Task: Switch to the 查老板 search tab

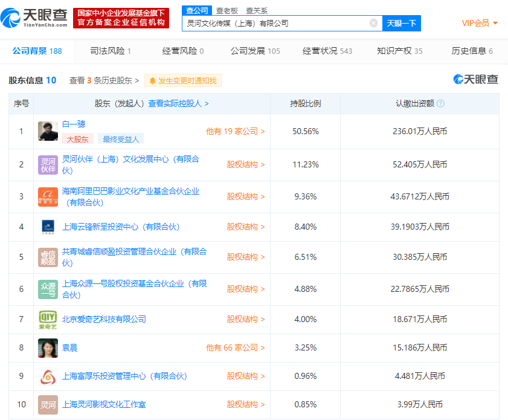Action: coord(227,11)
